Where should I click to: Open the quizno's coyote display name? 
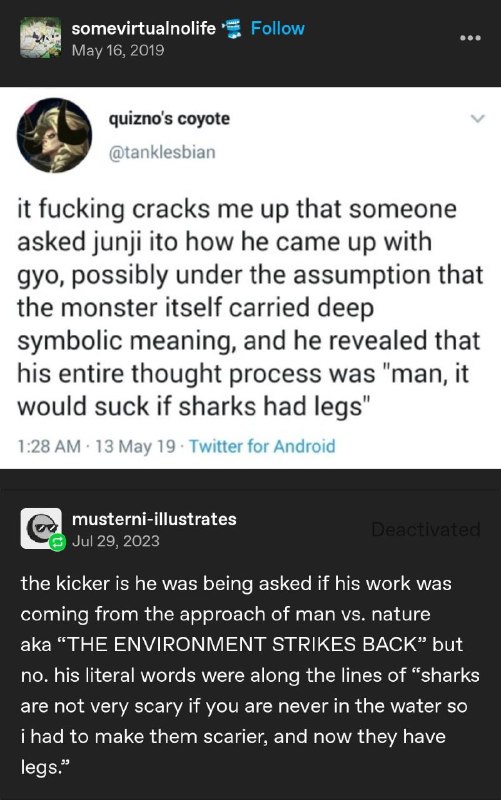point(169,118)
